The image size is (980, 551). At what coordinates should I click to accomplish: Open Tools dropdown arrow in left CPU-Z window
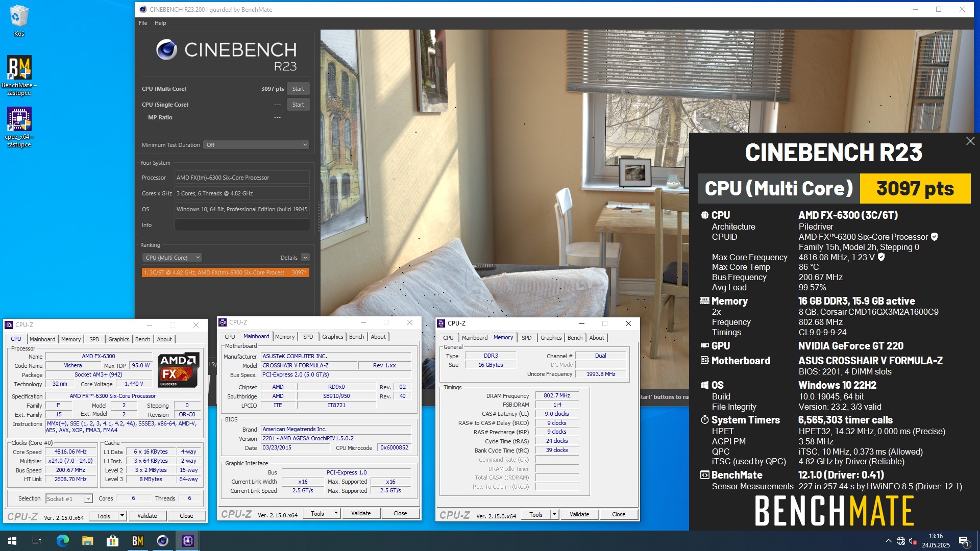tap(122, 516)
